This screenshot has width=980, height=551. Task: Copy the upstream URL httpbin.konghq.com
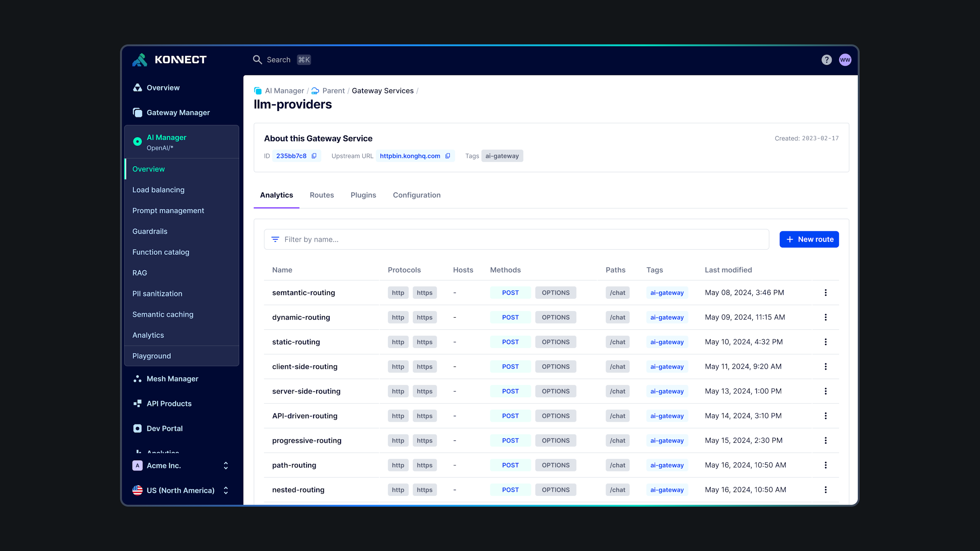point(448,156)
